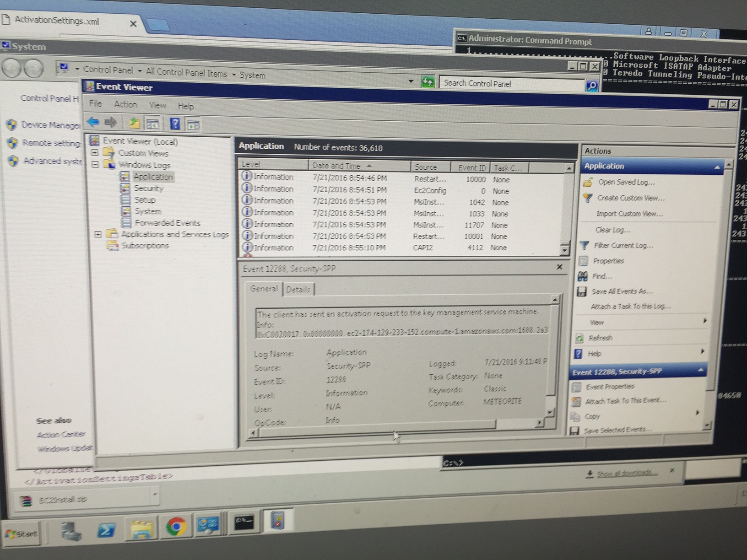747x560 pixels.
Task: Switch to the Details tab in event details
Action: [298, 290]
